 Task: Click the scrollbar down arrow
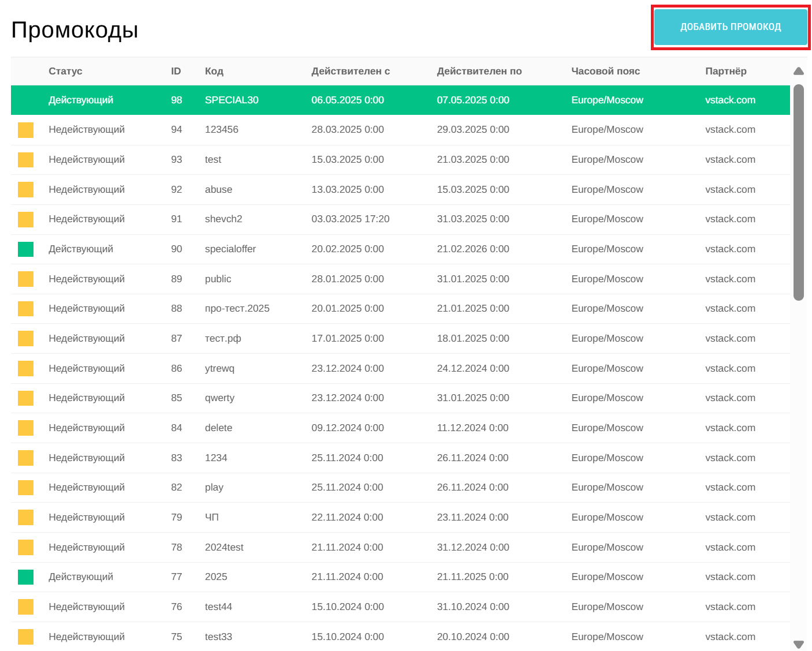pyautogui.click(x=799, y=645)
